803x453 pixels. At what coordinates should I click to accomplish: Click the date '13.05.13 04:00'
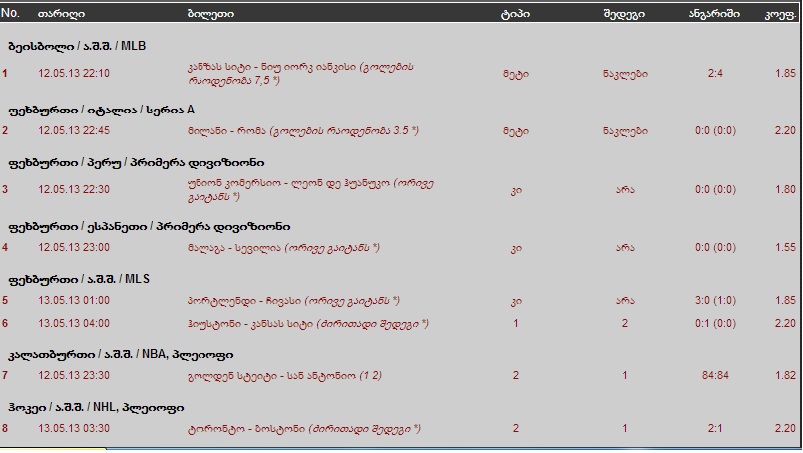(x=74, y=323)
